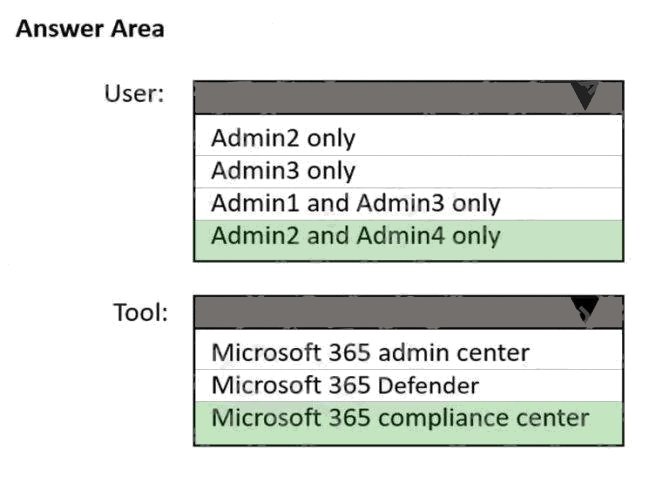Click the "User:" field label
Viewport: 656px width, 477px height.
tap(134, 95)
